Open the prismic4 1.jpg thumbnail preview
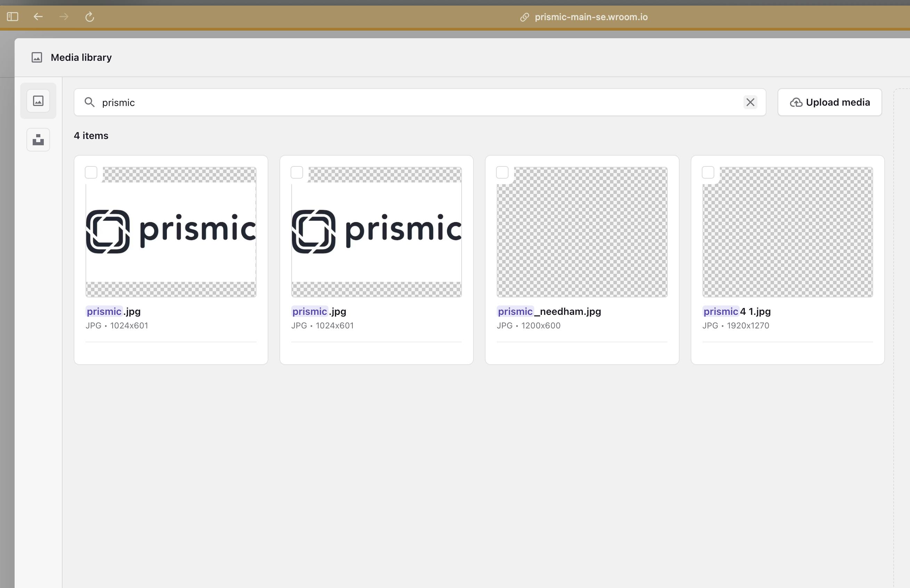 pyautogui.click(x=787, y=232)
